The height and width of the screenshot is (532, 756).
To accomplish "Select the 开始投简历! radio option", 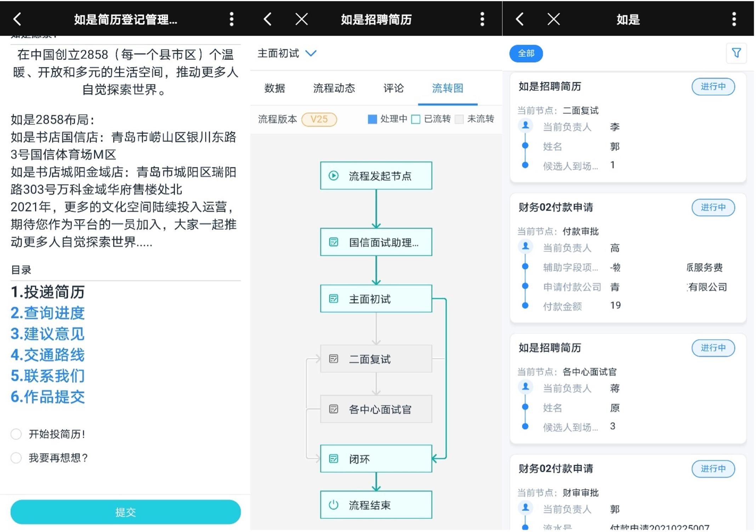I will [16, 434].
